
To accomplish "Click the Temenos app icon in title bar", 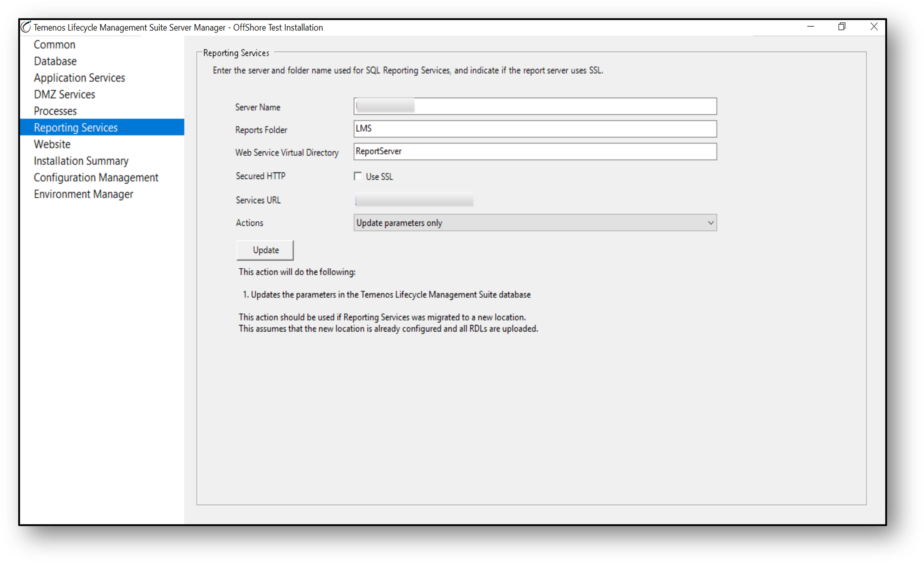I will 26,27.
